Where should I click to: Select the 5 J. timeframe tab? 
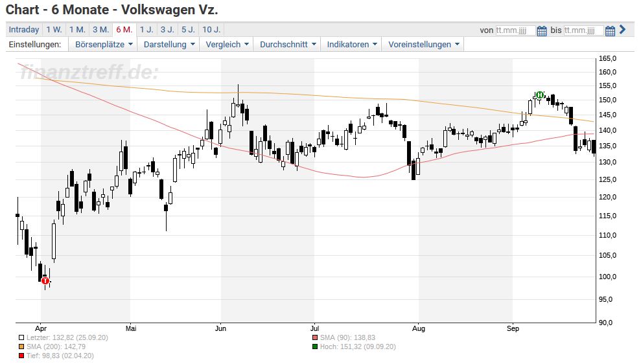(x=188, y=30)
